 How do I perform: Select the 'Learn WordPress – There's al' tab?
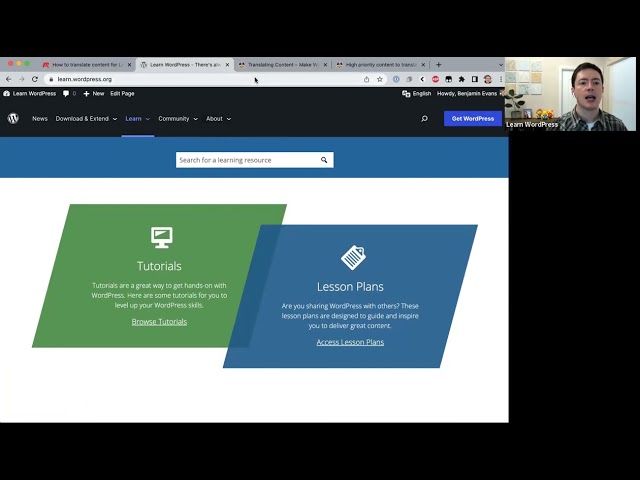(x=184, y=64)
